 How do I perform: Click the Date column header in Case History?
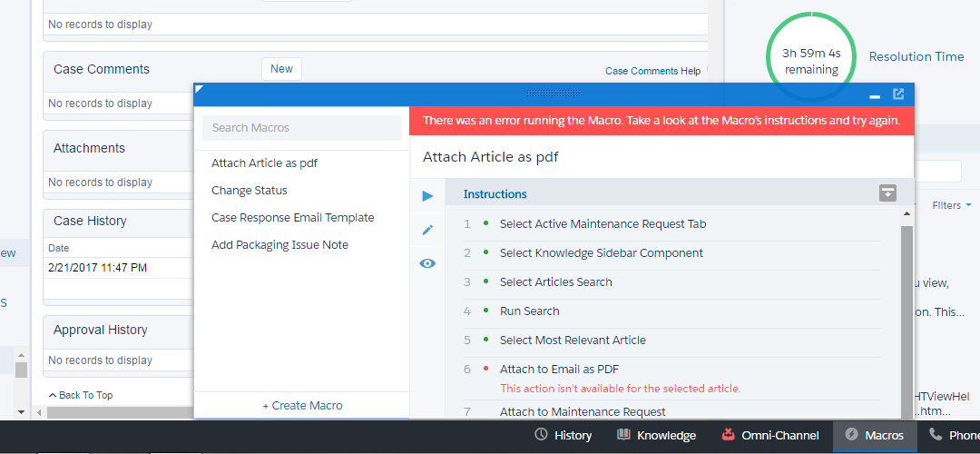[59, 248]
